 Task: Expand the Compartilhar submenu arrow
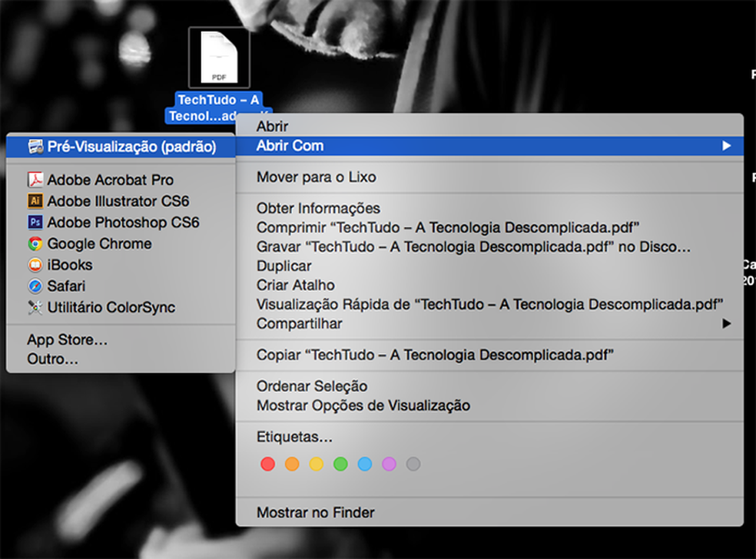click(x=728, y=323)
